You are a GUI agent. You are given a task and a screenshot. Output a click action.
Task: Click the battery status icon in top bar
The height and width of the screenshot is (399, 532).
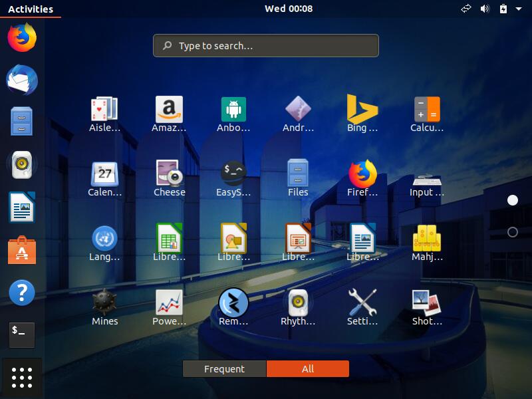tap(503, 9)
